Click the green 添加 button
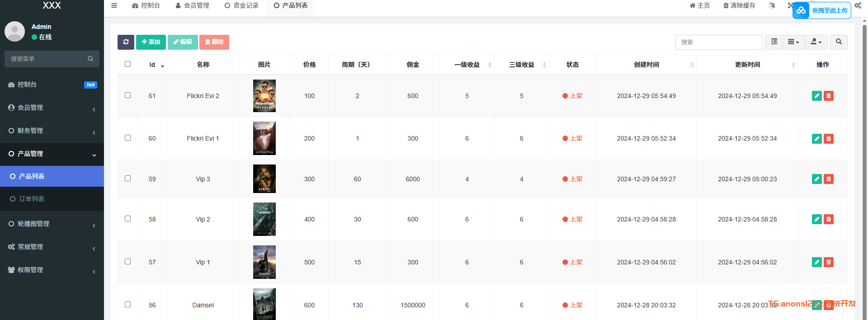 click(151, 42)
